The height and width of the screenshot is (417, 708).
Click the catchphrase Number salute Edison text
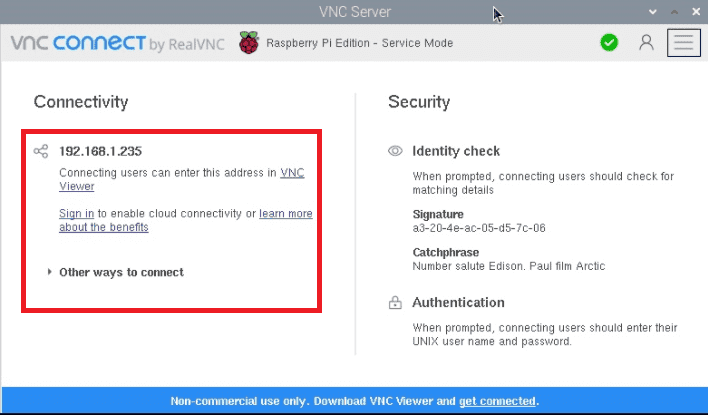(509, 266)
